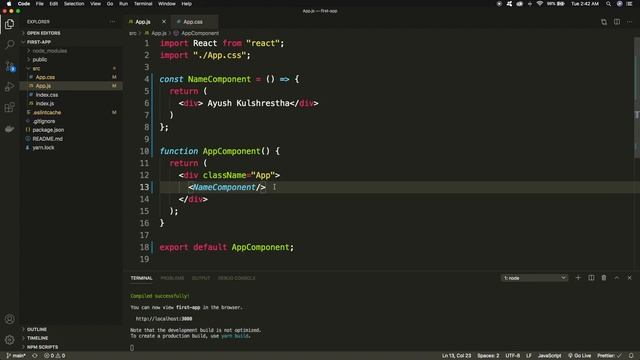Add a new terminal with plus icon
The height and width of the screenshot is (360, 640).
pyautogui.click(x=578, y=278)
